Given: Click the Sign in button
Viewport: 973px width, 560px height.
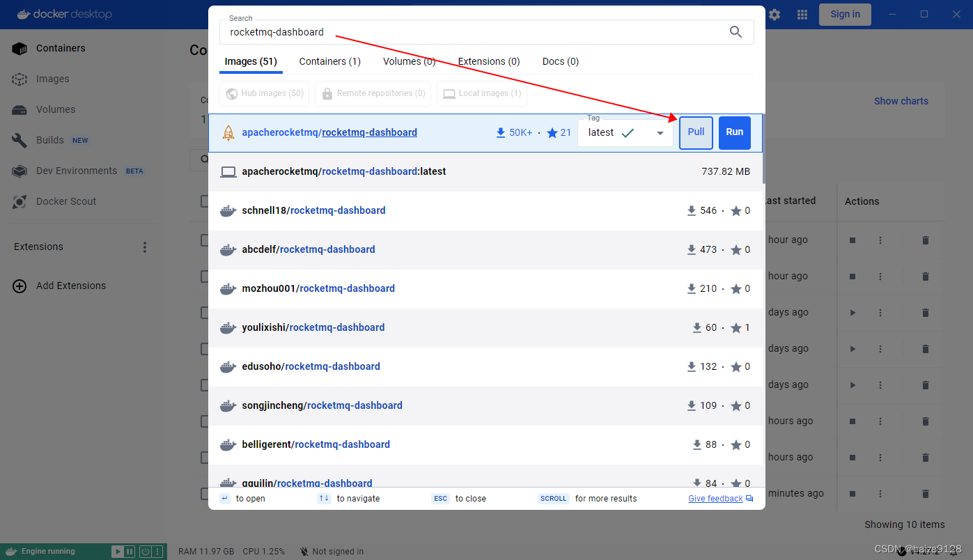Looking at the screenshot, I should [x=845, y=15].
